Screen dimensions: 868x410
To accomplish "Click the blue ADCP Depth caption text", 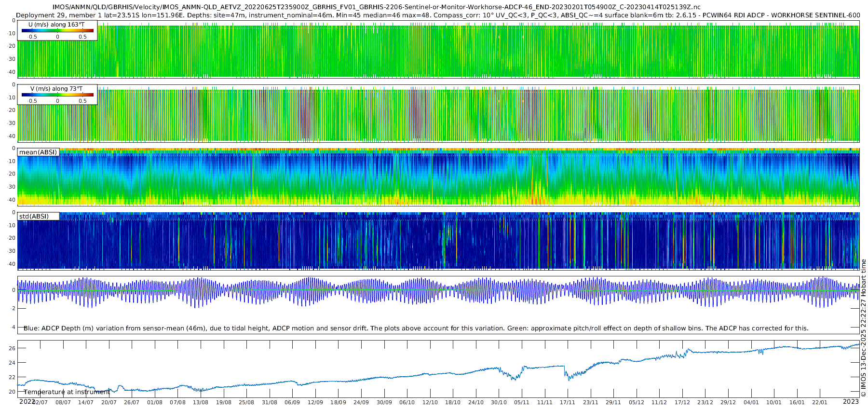I will [x=416, y=328].
